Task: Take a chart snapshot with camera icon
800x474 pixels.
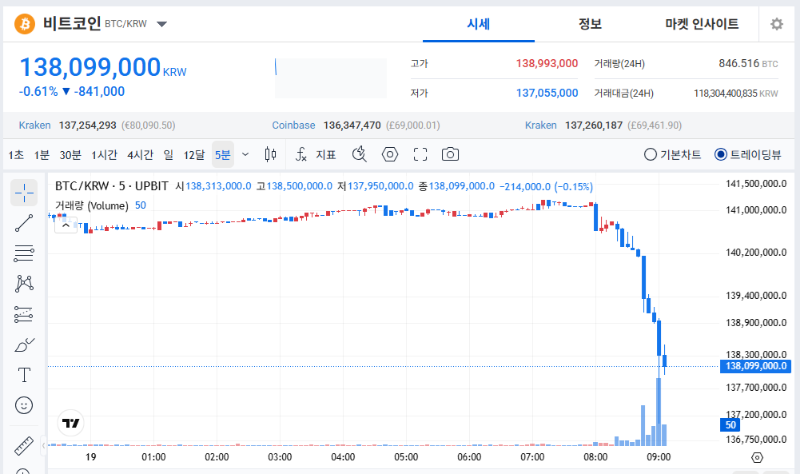Action: 451,154
